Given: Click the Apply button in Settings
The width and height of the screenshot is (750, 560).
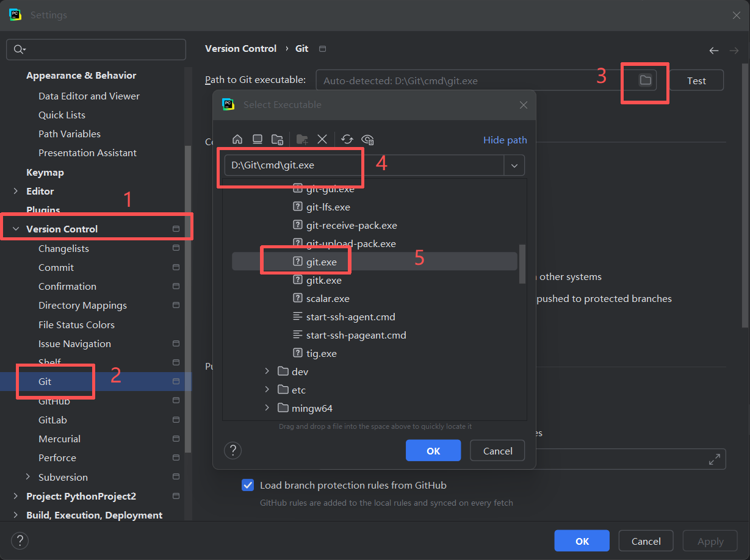Looking at the screenshot, I should pyautogui.click(x=710, y=541).
